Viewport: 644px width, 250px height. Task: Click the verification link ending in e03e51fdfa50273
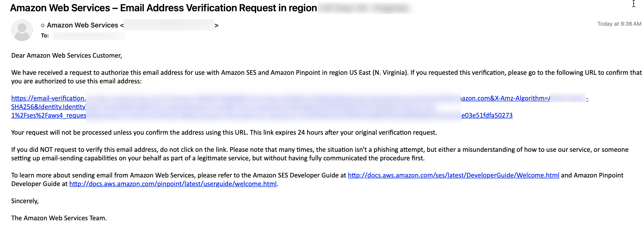(x=487, y=115)
